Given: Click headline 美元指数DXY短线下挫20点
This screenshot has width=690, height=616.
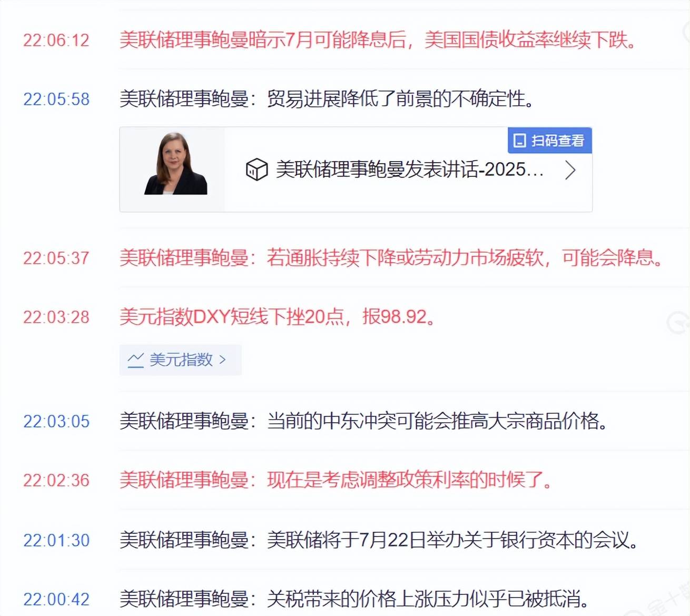Looking at the screenshot, I should pyautogui.click(x=278, y=317).
